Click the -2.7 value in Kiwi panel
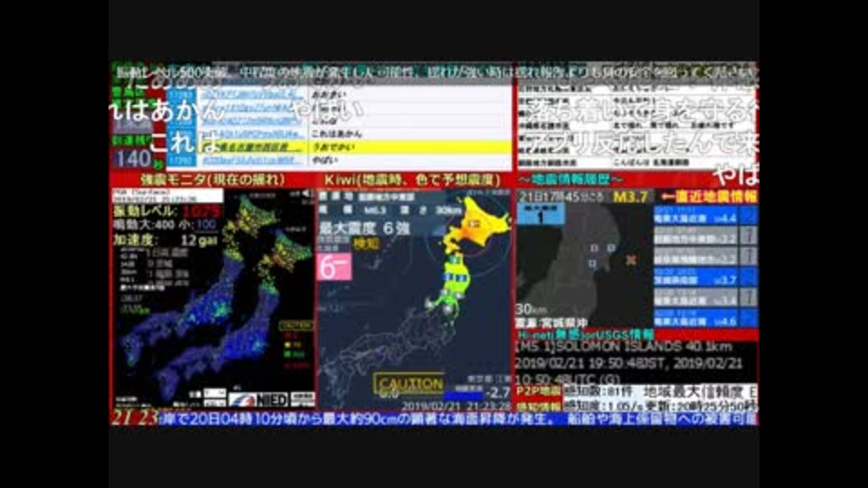The image size is (868, 488). coord(498,392)
